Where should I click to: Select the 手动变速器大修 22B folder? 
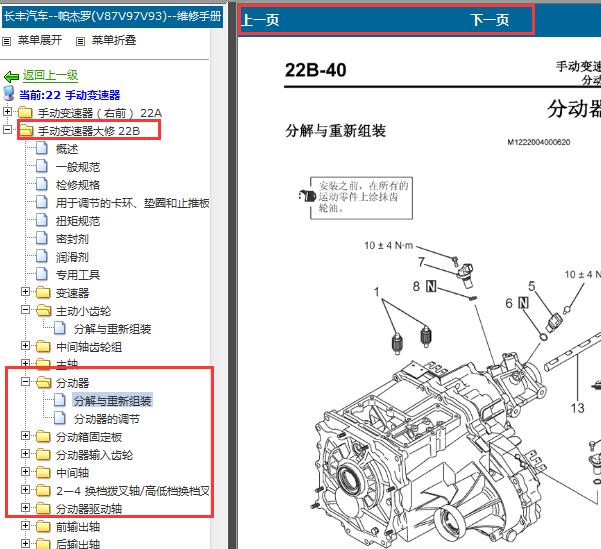[89, 131]
